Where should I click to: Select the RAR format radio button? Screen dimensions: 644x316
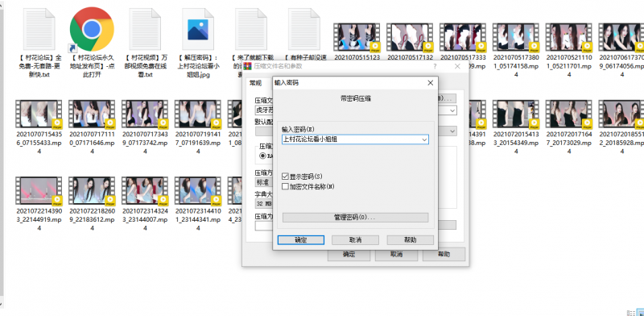[x=263, y=156]
